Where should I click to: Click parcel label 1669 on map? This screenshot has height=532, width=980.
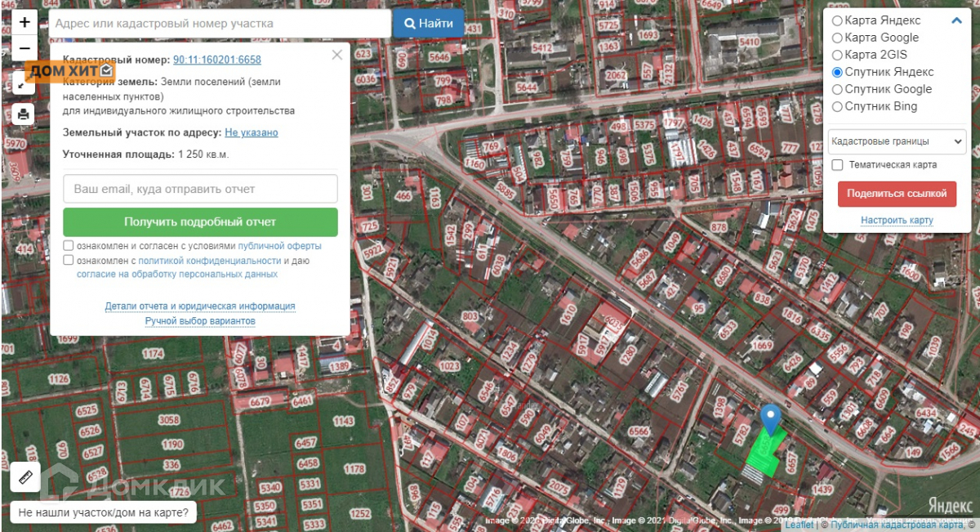pos(761,346)
